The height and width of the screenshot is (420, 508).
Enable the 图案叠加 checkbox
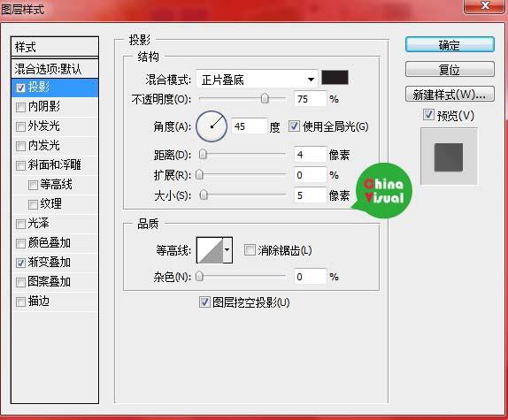(20, 282)
